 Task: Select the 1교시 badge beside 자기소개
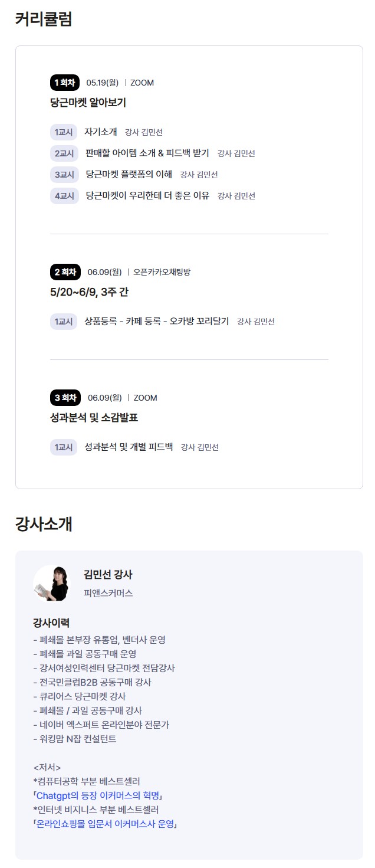click(64, 132)
